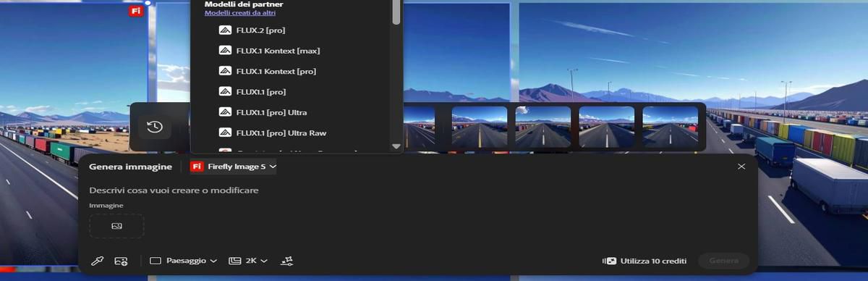This screenshot has width=868, height=281.
Task: Click the 'Genera immagine' panel title
Action: point(130,167)
